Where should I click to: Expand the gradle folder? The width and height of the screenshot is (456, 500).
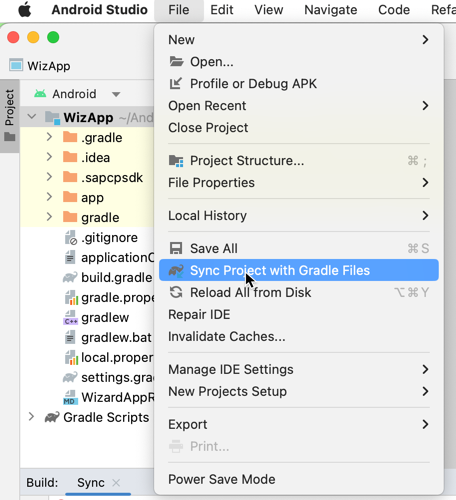(x=49, y=217)
